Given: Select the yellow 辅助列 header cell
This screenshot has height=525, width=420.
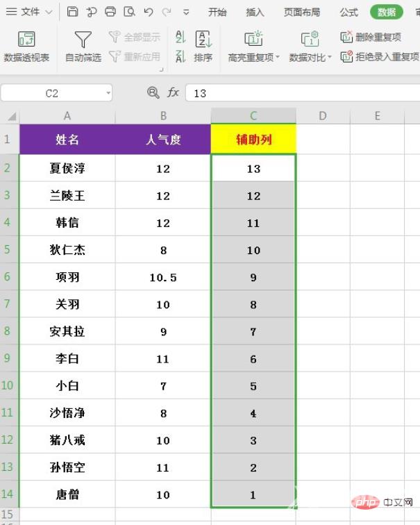Looking at the screenshot, I should [x=253, y=140].
